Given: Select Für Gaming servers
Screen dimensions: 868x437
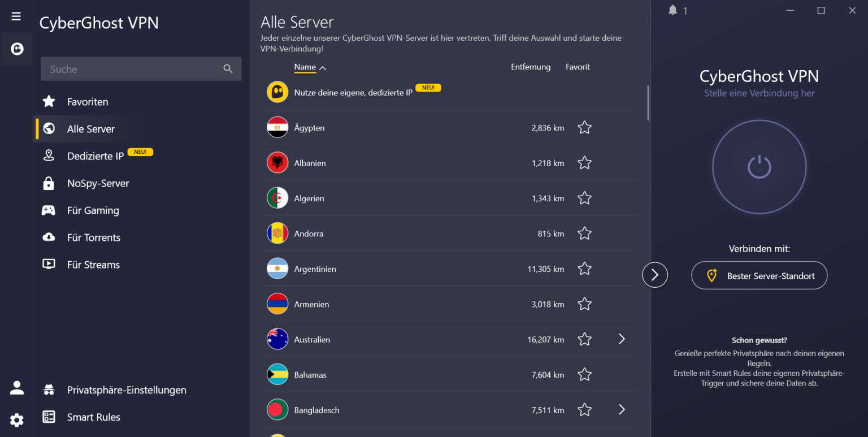Looking at the screenshot, I should (93, 210).
